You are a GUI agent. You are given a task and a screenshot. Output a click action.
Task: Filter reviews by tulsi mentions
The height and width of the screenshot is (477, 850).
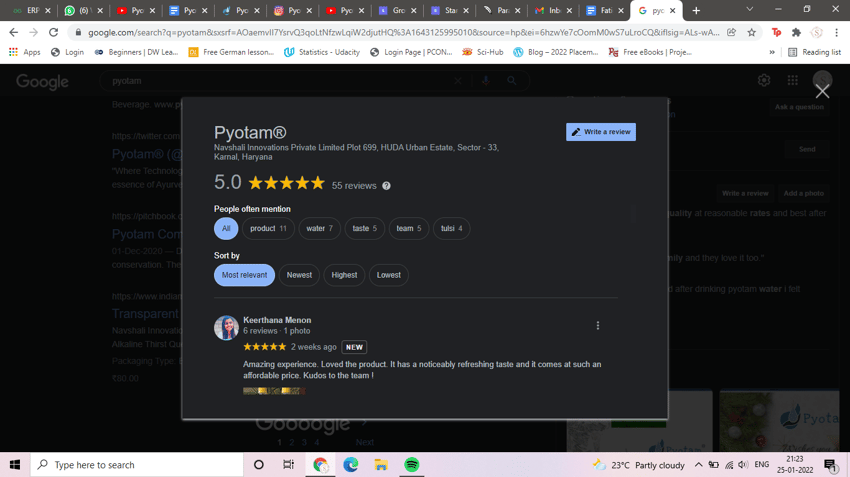(x=452, y=228)
